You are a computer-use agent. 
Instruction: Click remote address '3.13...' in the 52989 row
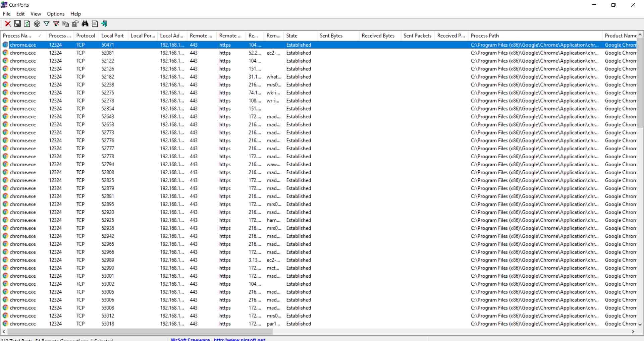click(x=255, y=260)
